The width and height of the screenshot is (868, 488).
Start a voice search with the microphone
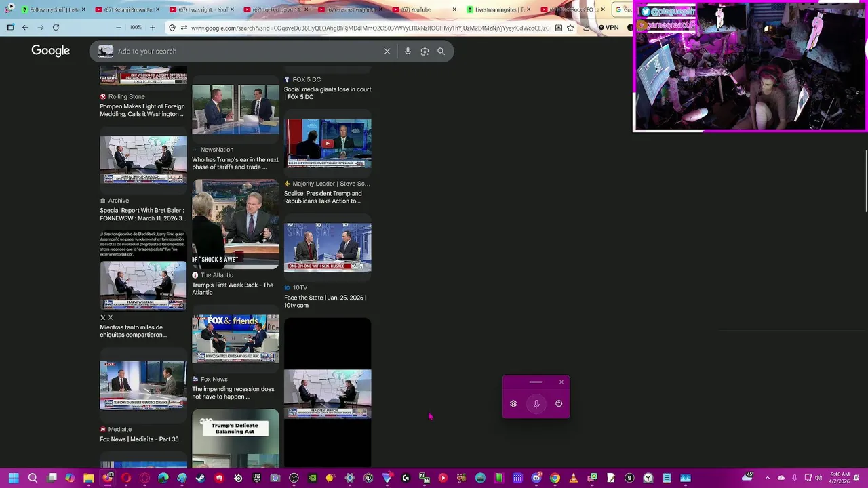coord(408,52)
